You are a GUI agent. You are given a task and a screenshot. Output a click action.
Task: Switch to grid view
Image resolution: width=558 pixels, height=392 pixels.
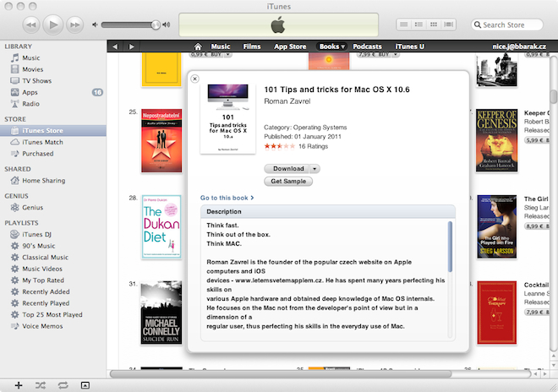click(x=434, y=24)
